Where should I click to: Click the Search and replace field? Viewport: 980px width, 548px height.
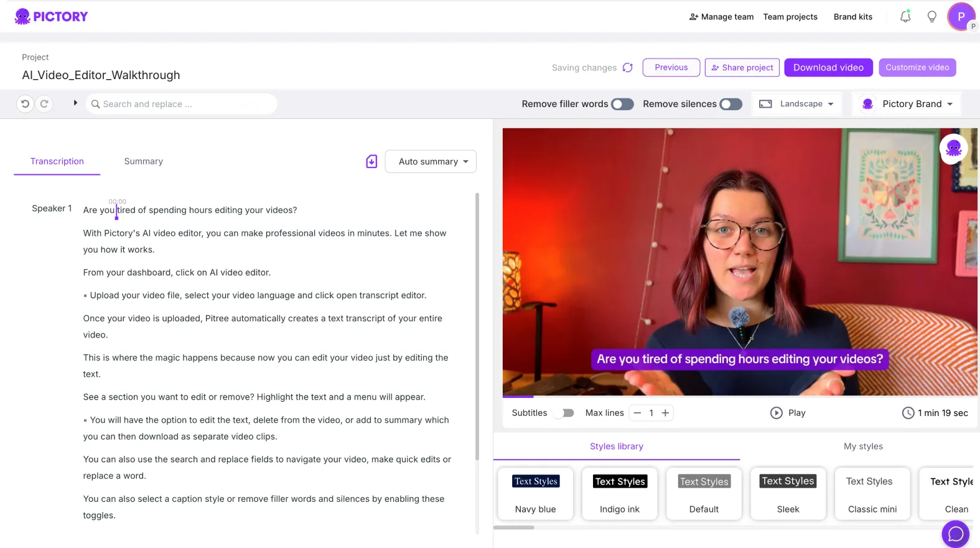180,104
